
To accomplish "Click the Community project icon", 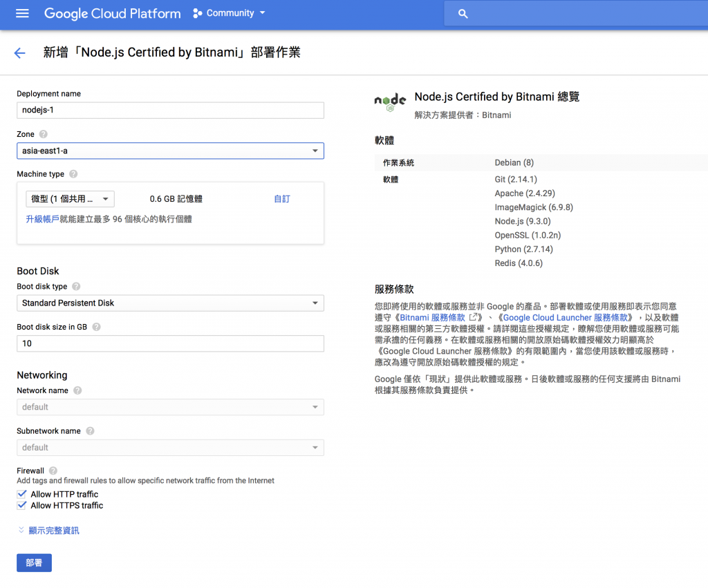I will (197, 13).
